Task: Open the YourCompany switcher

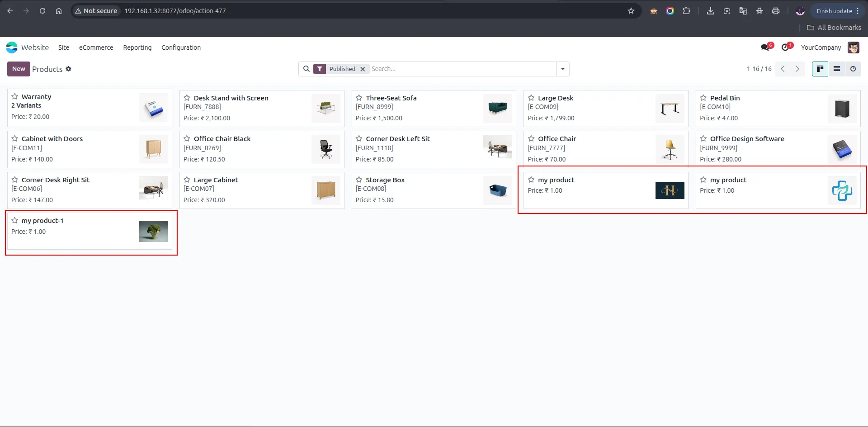Action: coord(821,47)
